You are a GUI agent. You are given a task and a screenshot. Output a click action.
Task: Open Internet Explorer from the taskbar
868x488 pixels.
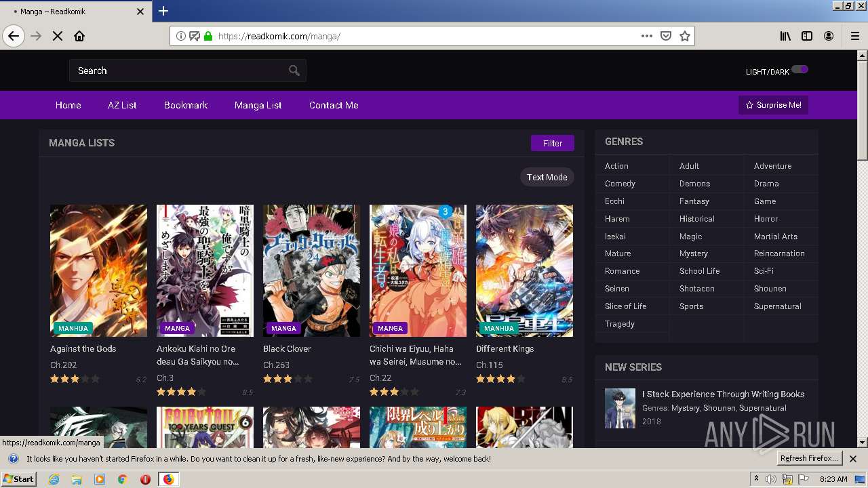click(54, 479)
